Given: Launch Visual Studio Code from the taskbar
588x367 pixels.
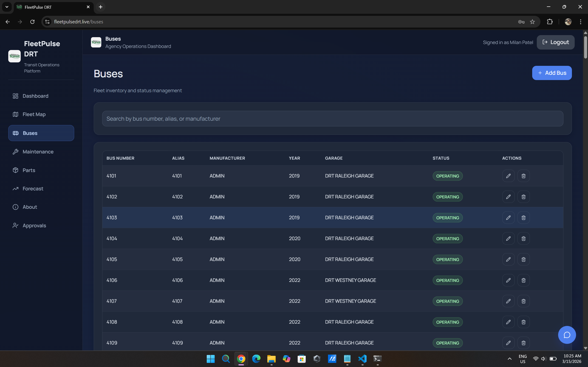Looking at the screenshot, I should pyautogui.click(x=362, y=359).
